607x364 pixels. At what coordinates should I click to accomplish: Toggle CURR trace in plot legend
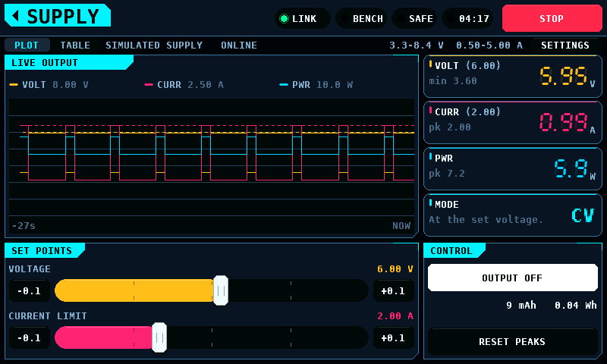pyautogui.click(x=184, y=85)
